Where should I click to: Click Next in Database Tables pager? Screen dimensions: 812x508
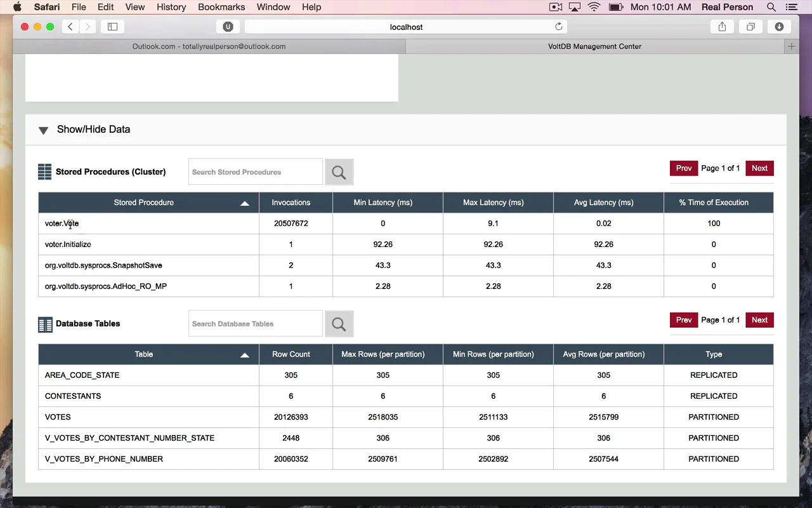[760, 320]
